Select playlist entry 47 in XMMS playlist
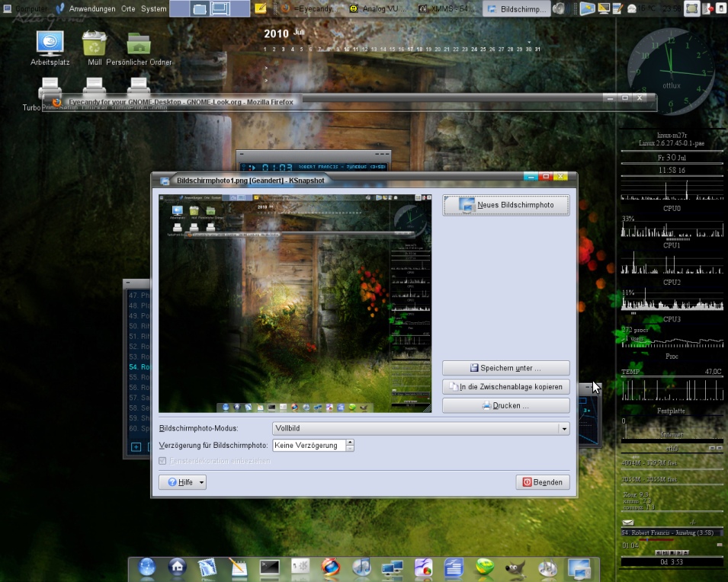 140,295
